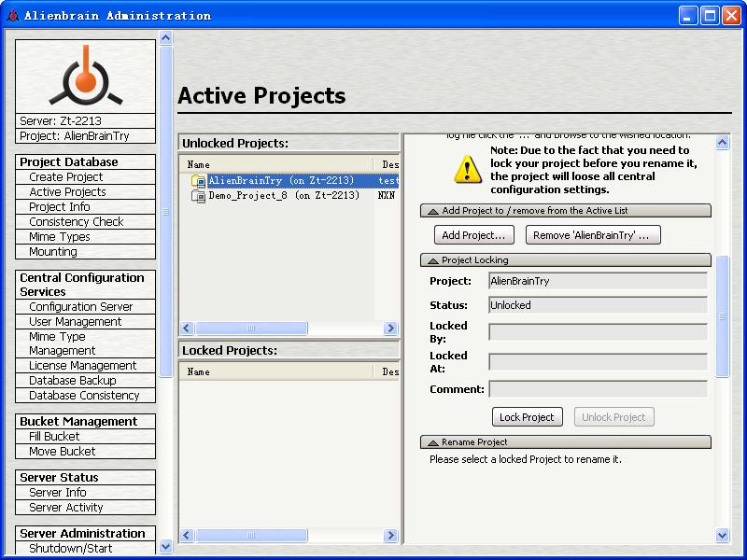This screenshot has height=560, width=747.
Task: Click the Project name field showing AlienBrainTry
Action: pos(598,281)
